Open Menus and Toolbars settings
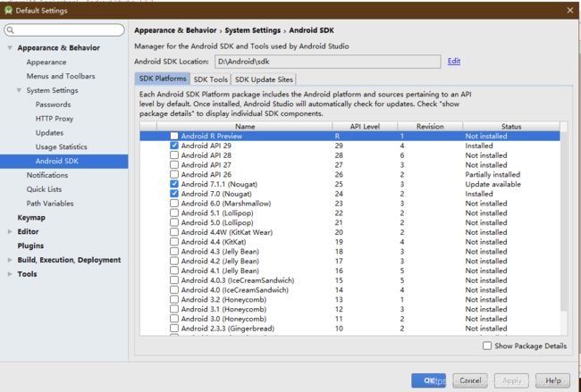The width and height of the screenshot is (581, 392). [61, 76]
